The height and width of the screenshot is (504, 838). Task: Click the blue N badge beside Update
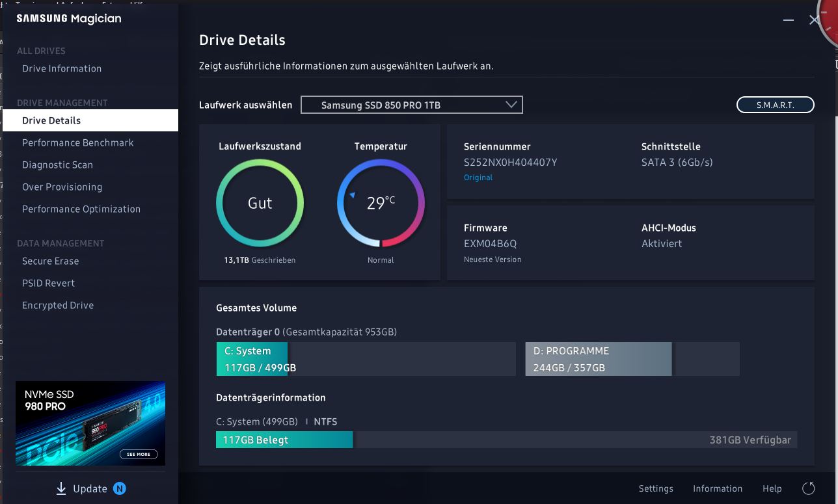[120, 488]
